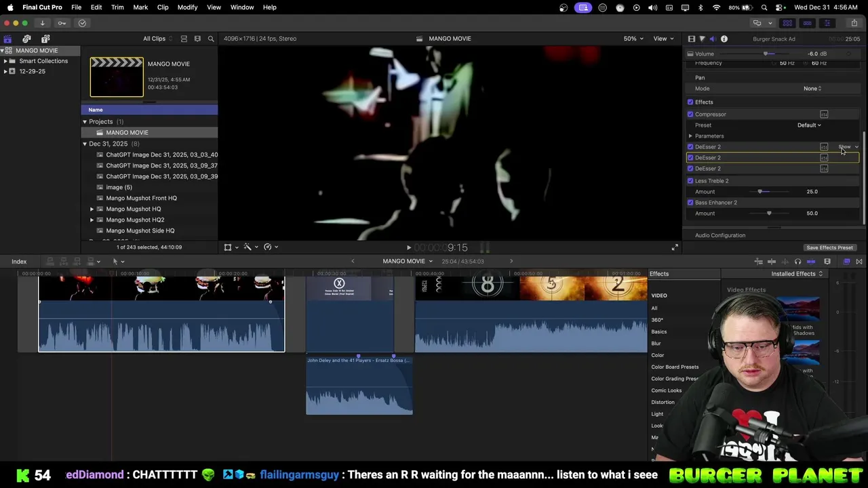Toggle clip appearance and filmstrip options icon
This screenshot has height=488, width=868.
click(197, 39)
